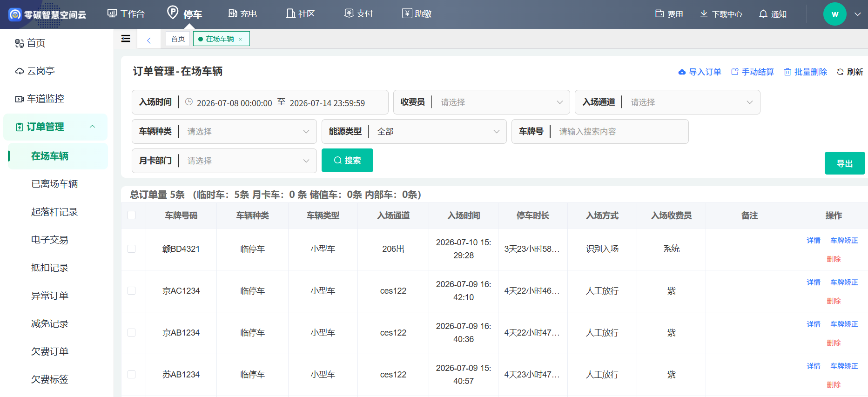Click 车牌矫正 for 苏AB1234

(x=844, y=366)
